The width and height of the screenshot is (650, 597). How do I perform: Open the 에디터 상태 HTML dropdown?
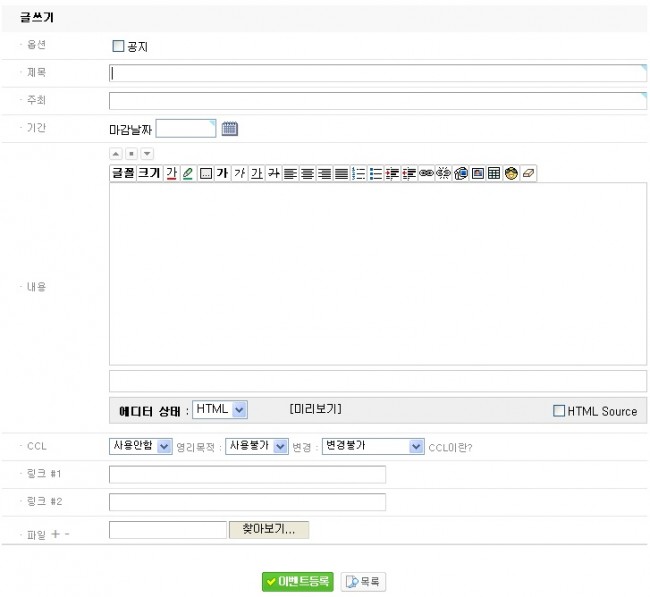pos(220,410)
